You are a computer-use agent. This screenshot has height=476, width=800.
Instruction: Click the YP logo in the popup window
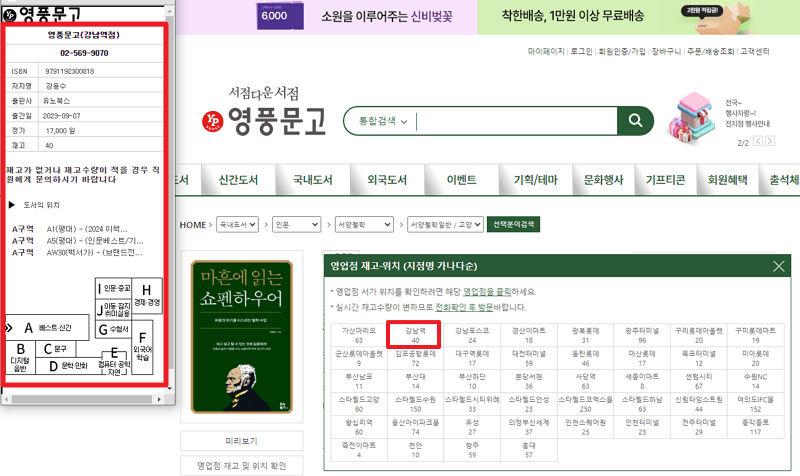click(10, 15)
